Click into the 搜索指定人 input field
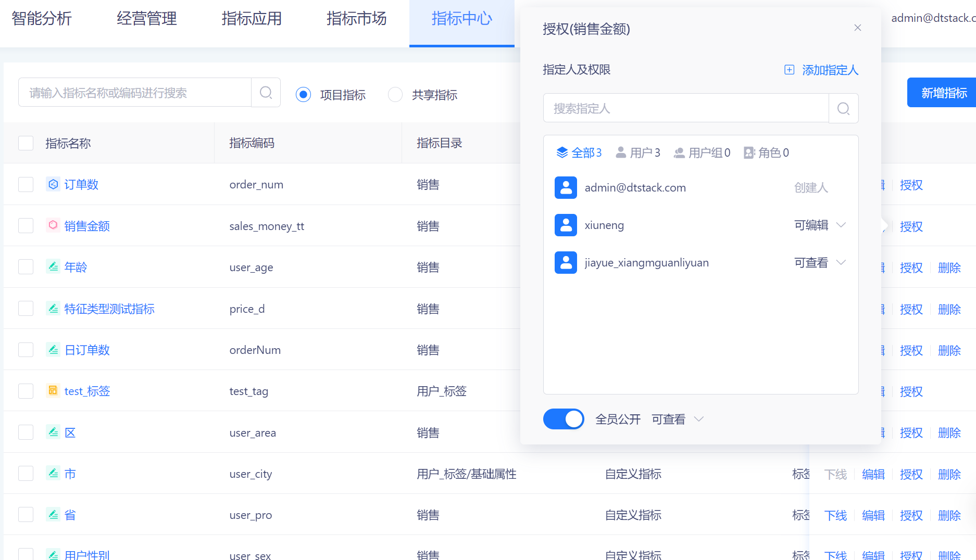The height and width of the screenshot is (560, 976). coord(685,108)
